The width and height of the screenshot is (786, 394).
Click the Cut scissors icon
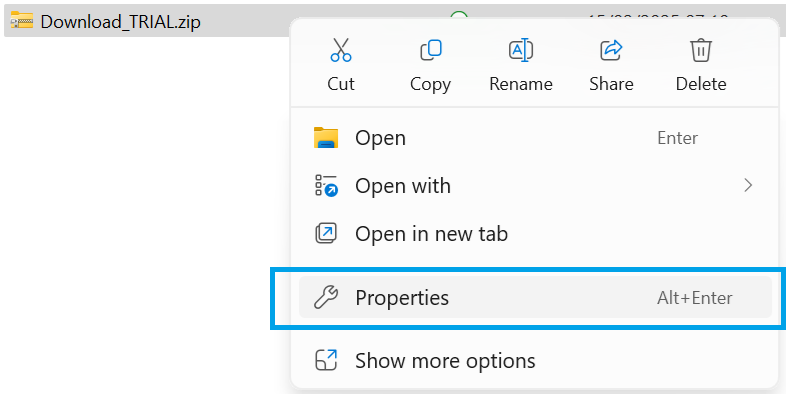click(x=341, y=50)
